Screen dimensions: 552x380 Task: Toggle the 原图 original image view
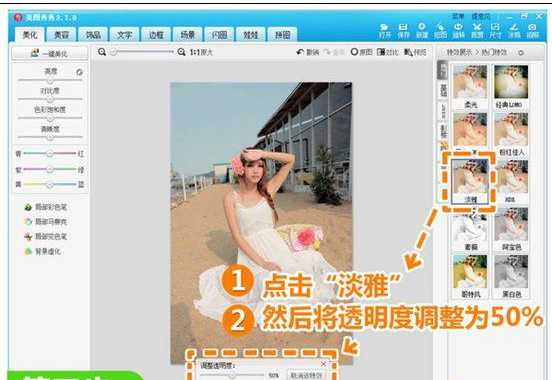(361, 52)
